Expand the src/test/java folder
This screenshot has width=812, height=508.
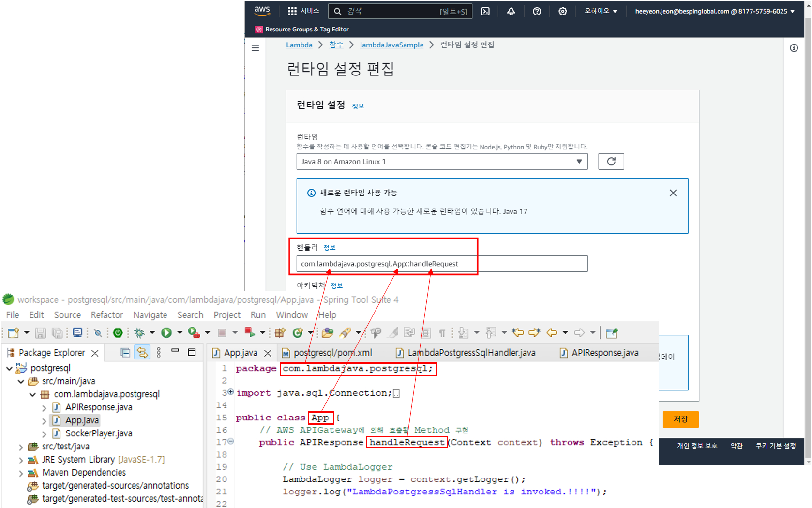(x=21, y=447)
